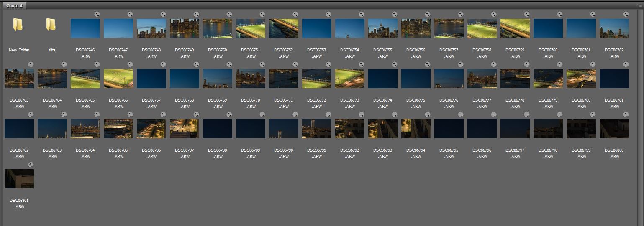This screenshot has width=644, height=226.
Task: Select the DSC06777 city lights thumbnail
Action: tap(482, 79)
